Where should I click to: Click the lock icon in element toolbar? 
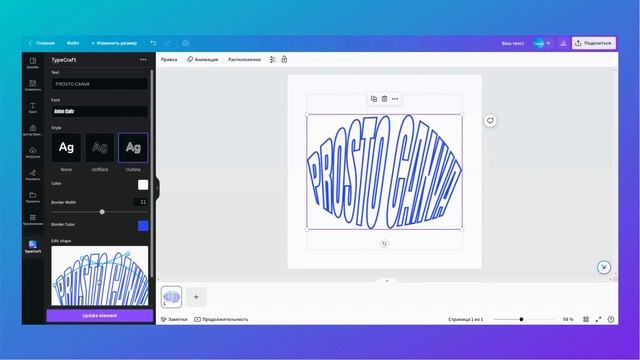(x=284, y=60)
